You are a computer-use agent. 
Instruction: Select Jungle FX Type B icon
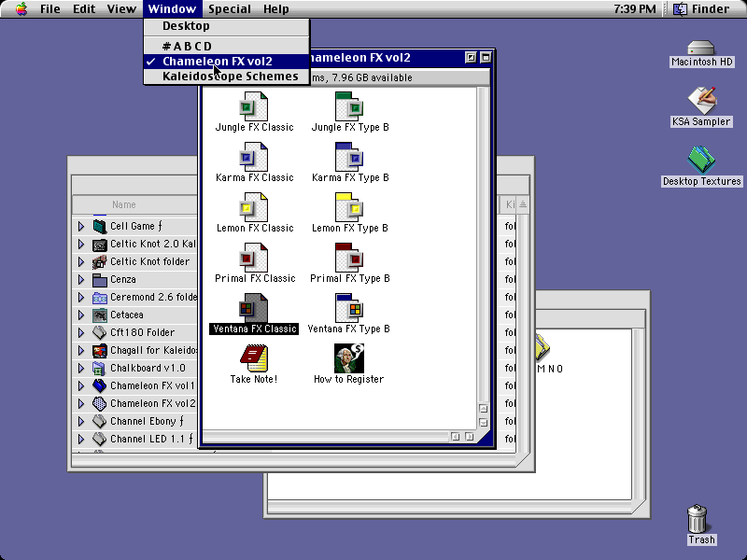tap(349, 106)
